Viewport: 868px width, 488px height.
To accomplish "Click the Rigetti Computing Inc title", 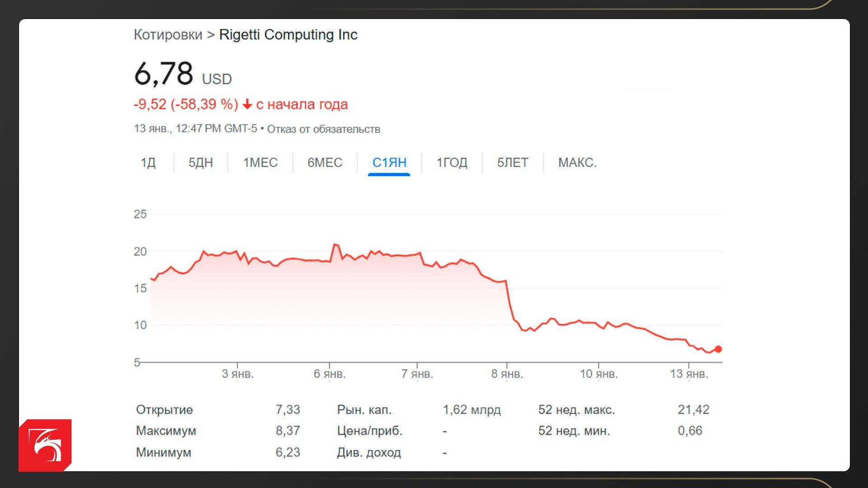I will pyautogui.click(x=288, y=35).
